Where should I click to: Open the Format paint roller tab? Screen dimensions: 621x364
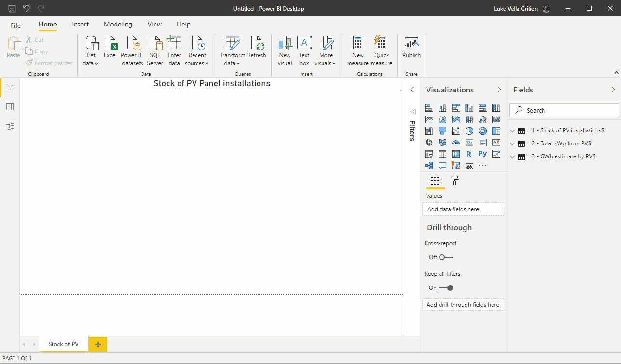click(x=454, y=181)
